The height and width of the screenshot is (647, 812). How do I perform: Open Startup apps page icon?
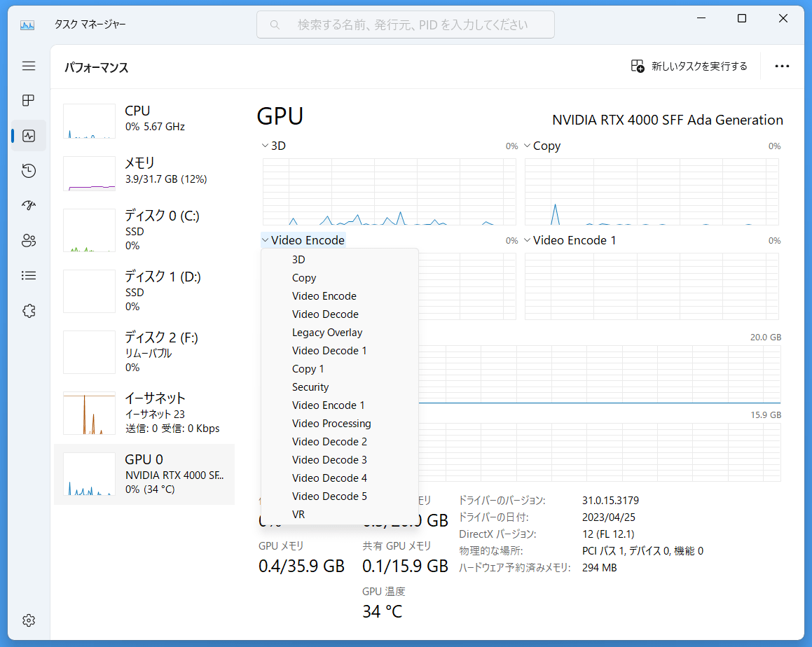pyautogui.click(x=29, y=205)
